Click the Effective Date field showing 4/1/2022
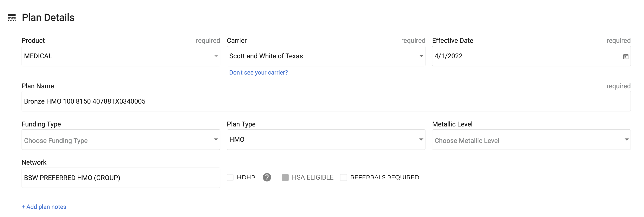Image resolution: width=644 pixels, height=217 pixels. tap(531, 56)
